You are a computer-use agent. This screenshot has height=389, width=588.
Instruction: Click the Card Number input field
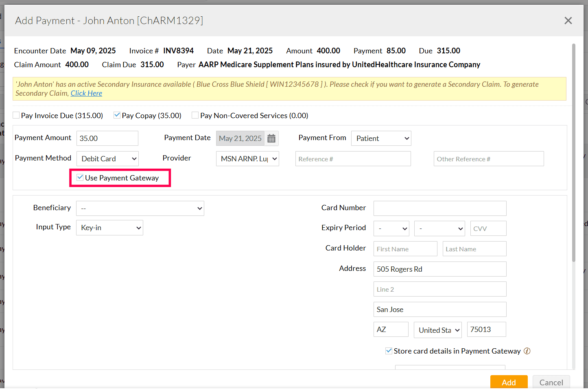coord(439,208)
